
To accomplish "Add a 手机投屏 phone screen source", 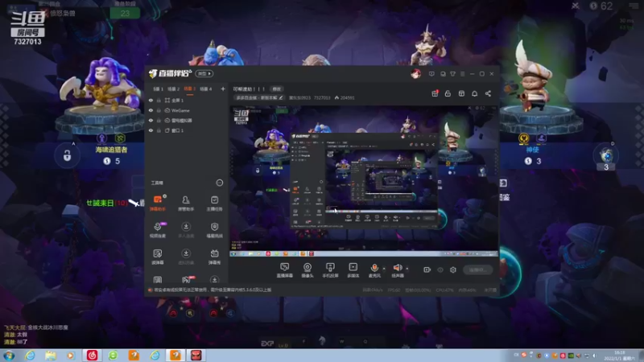I will 330,270.
